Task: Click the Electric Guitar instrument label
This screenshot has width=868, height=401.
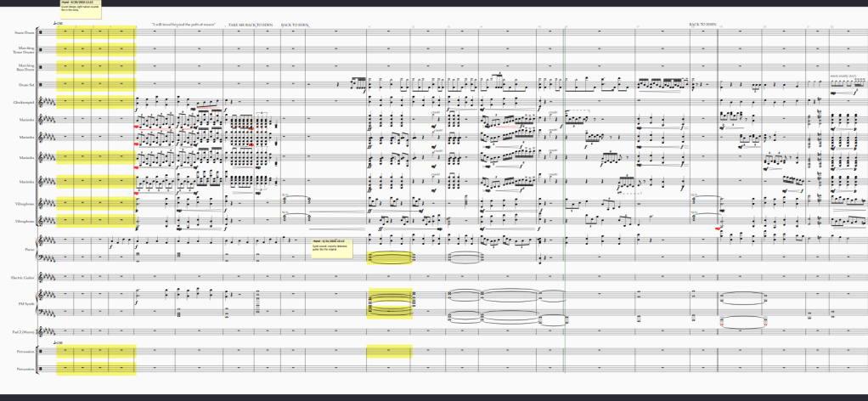Action: (22, 278)
